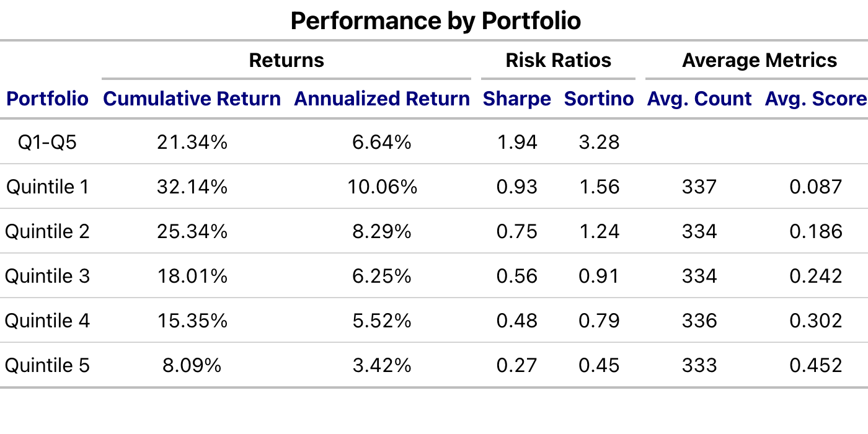Screen dimensions: 868x434
Task: Click the Quintile 5 row label
Action: 47,365
